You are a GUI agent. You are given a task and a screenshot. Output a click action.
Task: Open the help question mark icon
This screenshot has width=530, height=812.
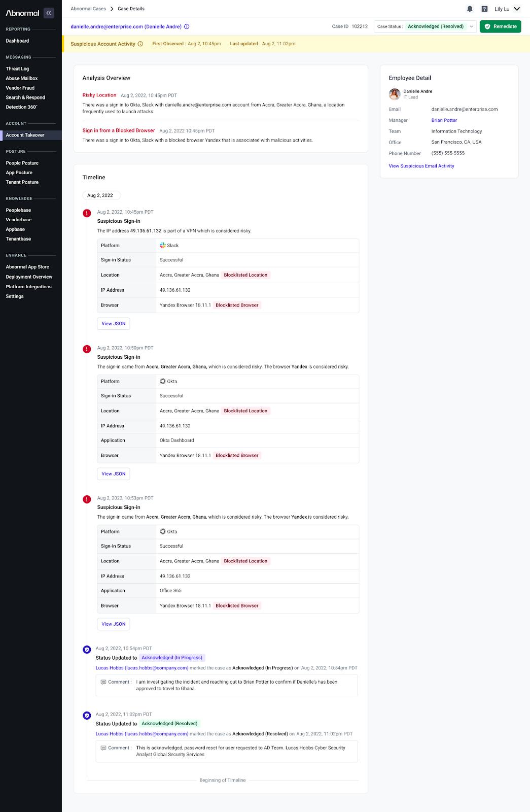coord(484,9)
